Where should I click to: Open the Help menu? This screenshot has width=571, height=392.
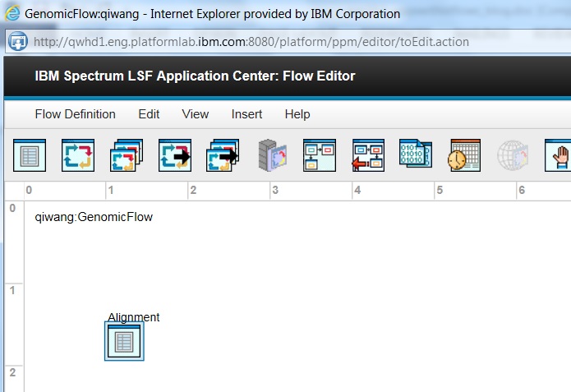(x=297, y=114)
